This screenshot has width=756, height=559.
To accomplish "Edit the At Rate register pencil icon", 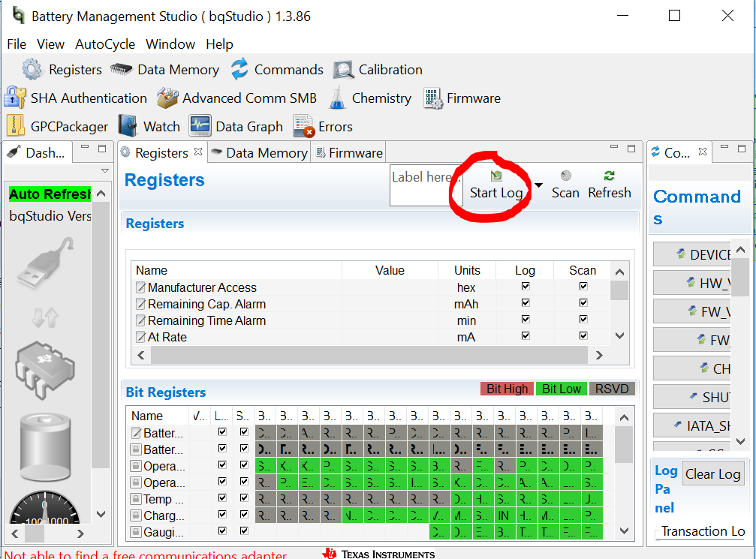I will (140, 337).
